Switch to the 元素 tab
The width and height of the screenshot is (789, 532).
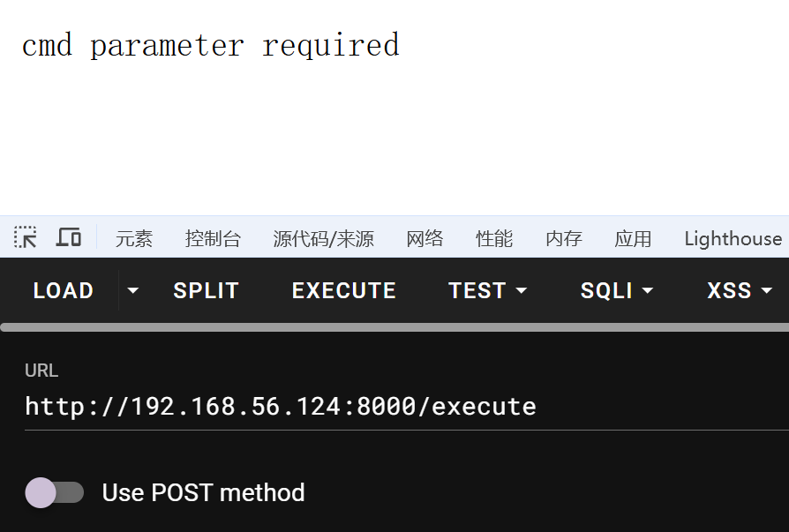134,238
